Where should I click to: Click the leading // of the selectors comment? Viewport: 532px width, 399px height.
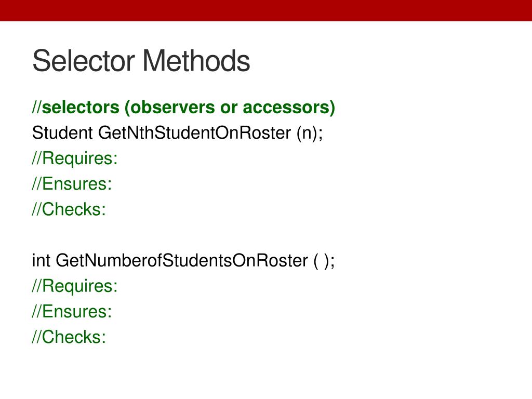[37, 108]
